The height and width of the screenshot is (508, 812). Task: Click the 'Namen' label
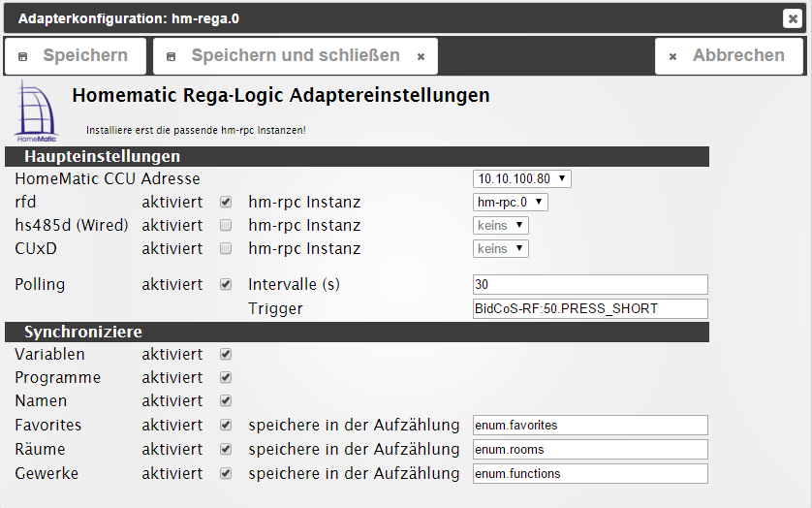(x=41, y=400)
